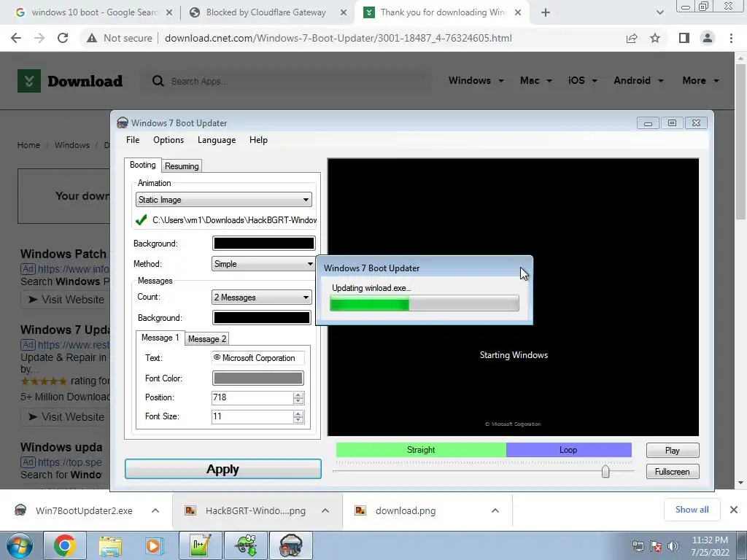Close the downloads bar with X

point(734,510)
